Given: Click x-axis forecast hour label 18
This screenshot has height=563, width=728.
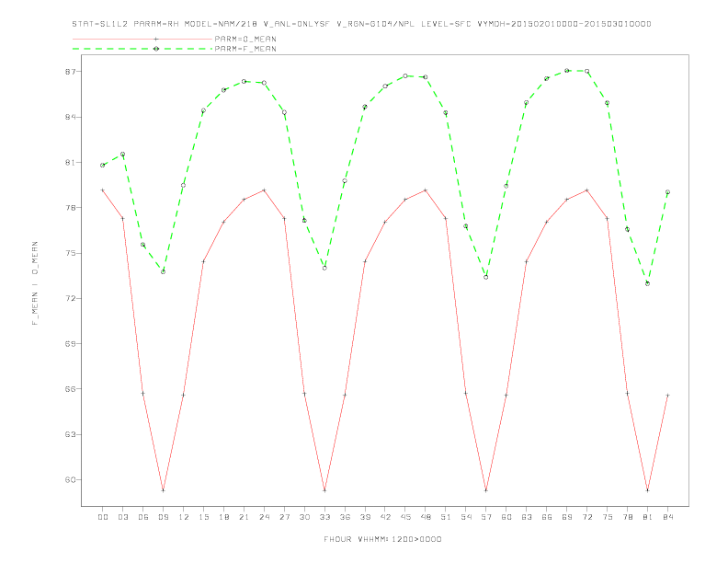Looking at the screenshot, I should [223, 517].
